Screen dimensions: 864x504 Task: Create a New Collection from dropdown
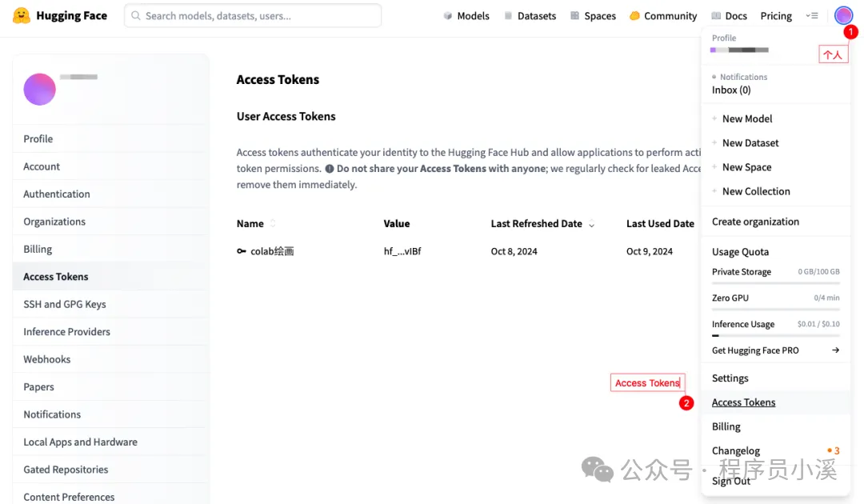click(756, 191)
